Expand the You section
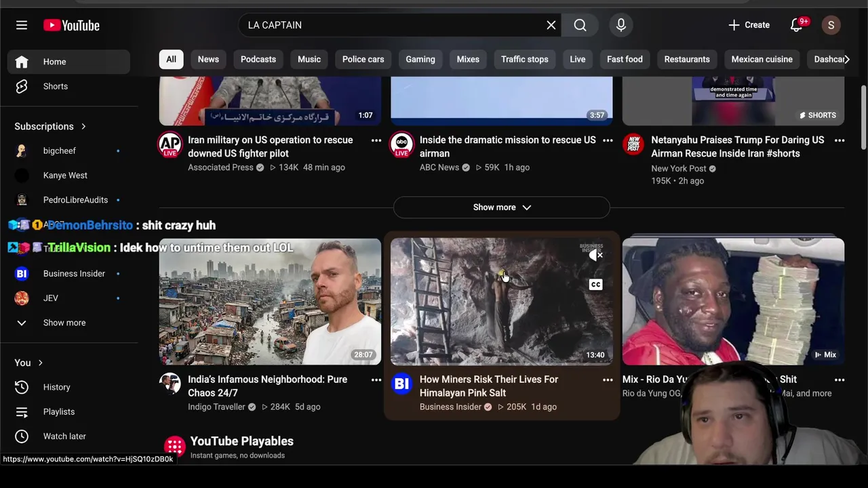The height and width of the screenshot is (488, 868). pyautogui.click(x=29, y=363)
